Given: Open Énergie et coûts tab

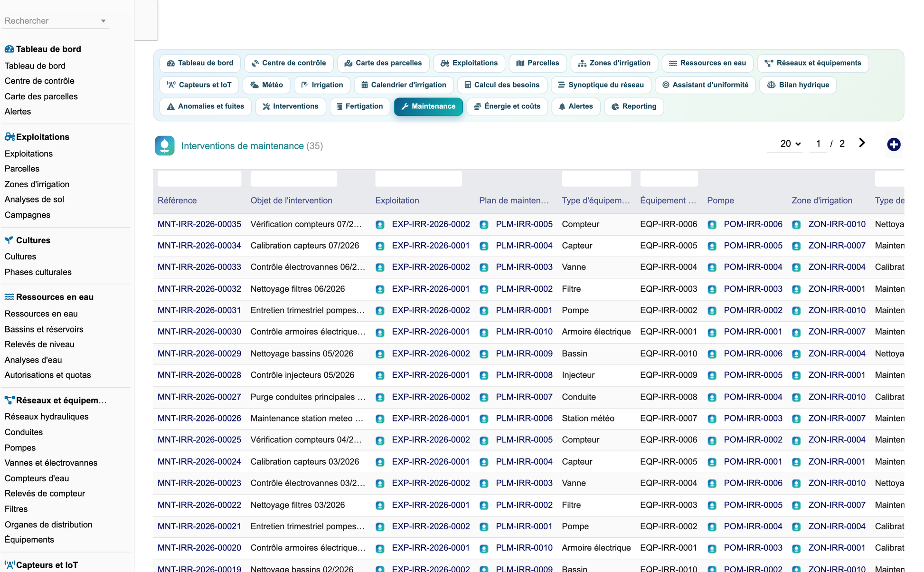Looking at the screenshot, I should [x=507, y=106].
